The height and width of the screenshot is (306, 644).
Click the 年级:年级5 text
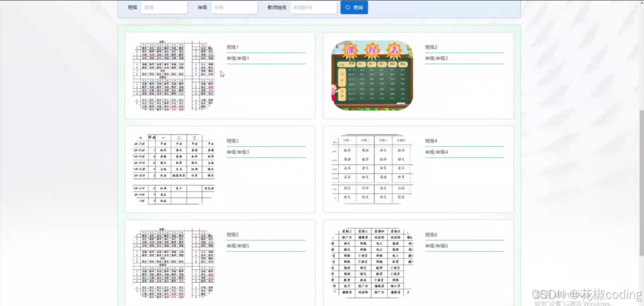click(x=238, y=246)
